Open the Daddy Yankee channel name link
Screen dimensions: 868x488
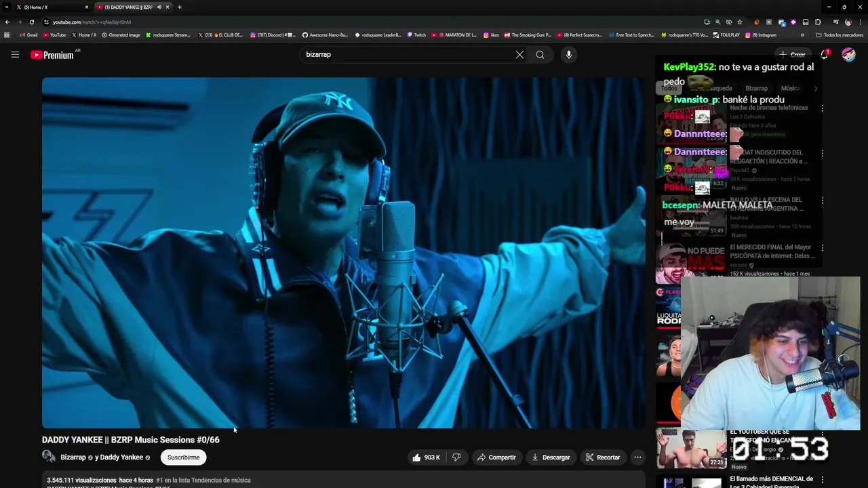[122, 457]
